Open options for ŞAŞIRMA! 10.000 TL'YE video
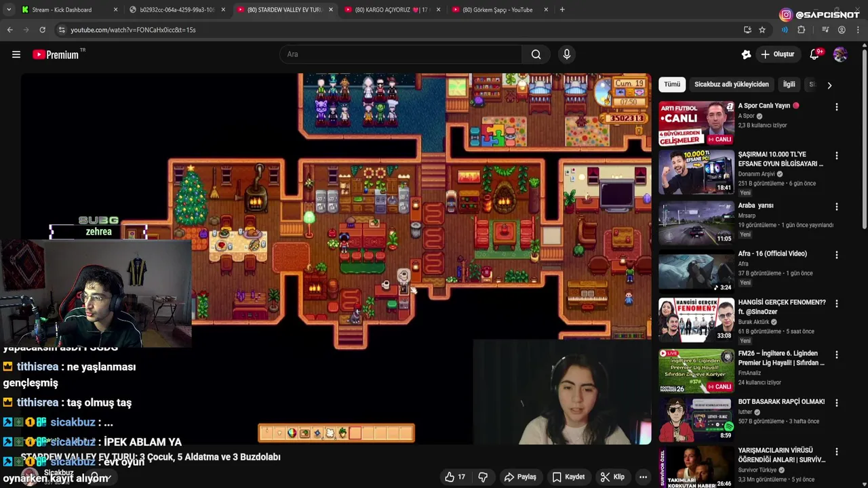The image size is (868, 488). [836, 156]
